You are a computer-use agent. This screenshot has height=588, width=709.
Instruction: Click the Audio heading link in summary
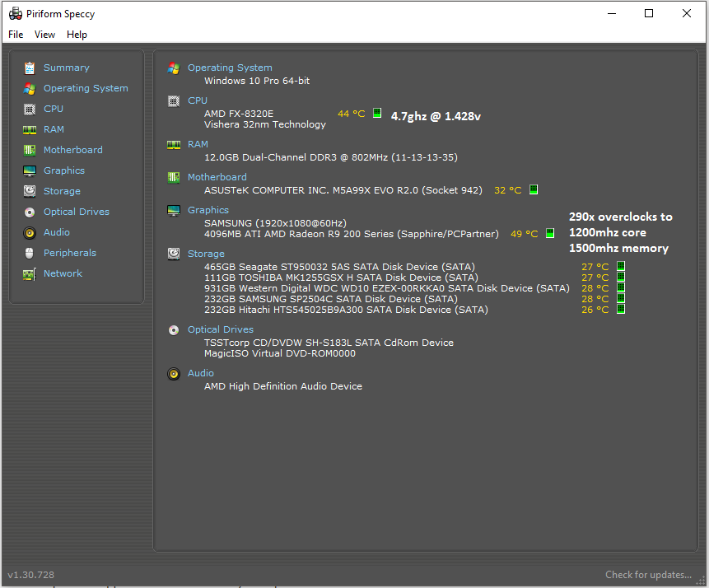point(201,373)
